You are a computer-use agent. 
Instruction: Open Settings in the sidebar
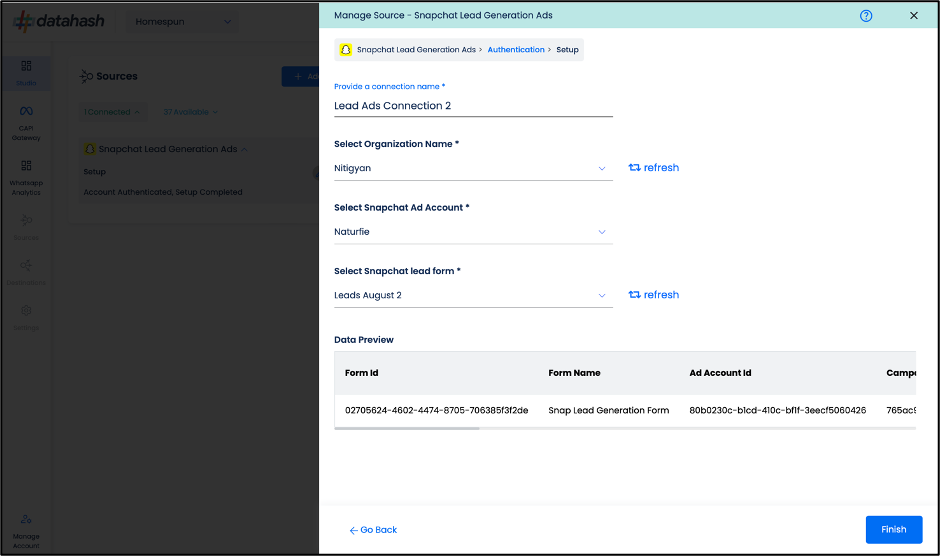click(26, 318)
